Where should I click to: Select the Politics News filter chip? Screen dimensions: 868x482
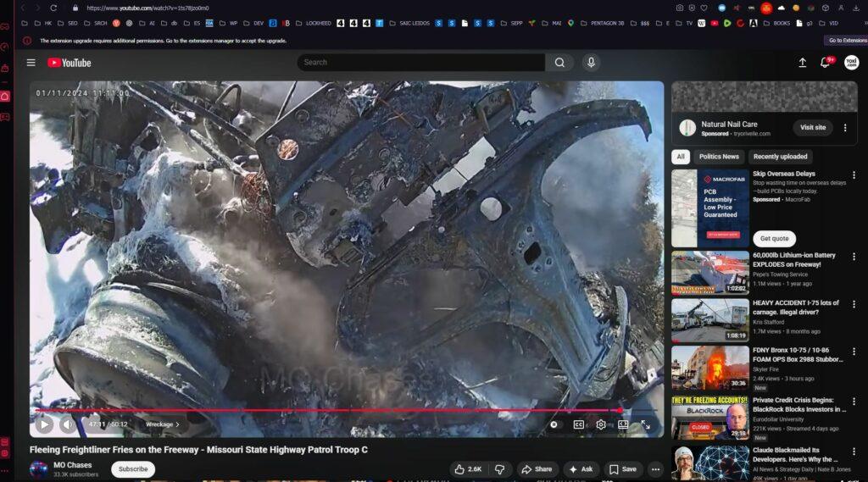click(719, 157)
